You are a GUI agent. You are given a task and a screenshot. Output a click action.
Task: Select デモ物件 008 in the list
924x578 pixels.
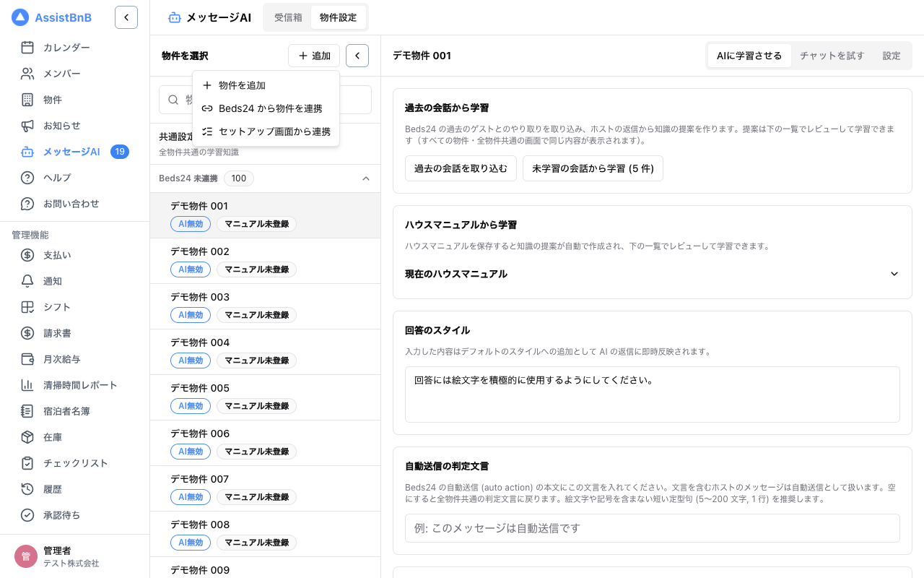coord(265,534)
